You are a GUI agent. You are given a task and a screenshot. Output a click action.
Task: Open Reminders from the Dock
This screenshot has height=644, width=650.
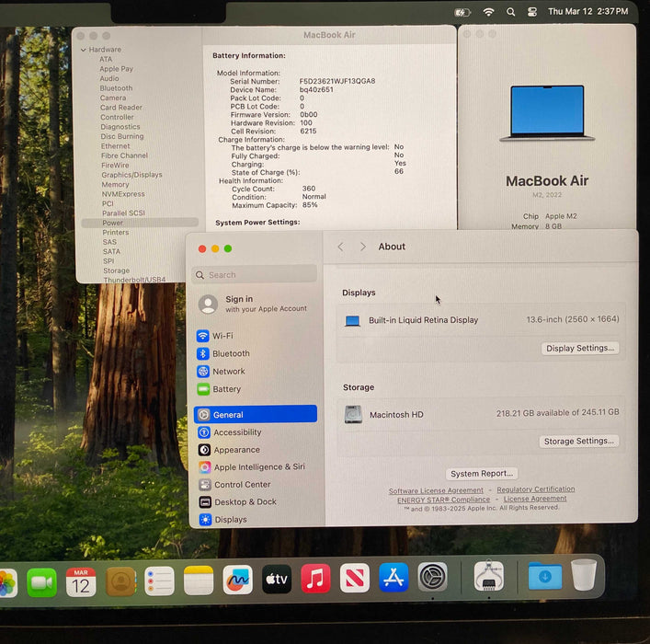point(160,581)
